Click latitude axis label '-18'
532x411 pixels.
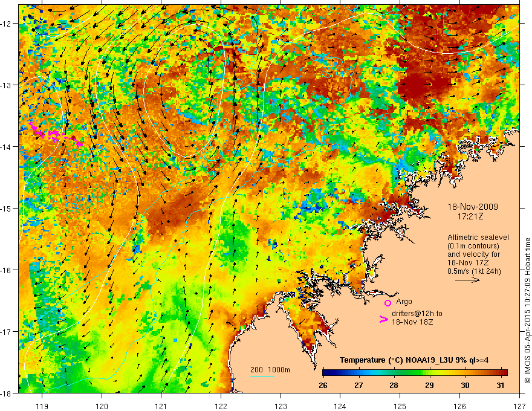[7, 393]
